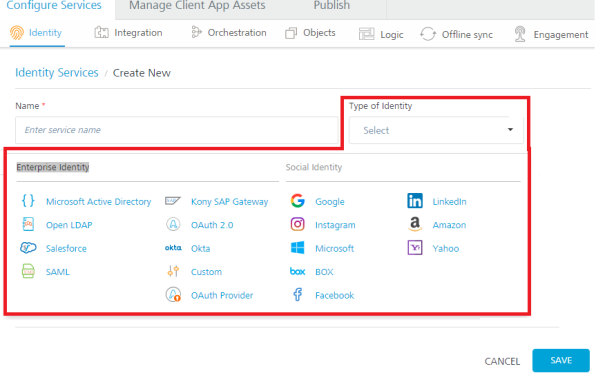Click the Kony SAP Gateway icon
This screenshot has height=384, width=596.
[173, 201]
